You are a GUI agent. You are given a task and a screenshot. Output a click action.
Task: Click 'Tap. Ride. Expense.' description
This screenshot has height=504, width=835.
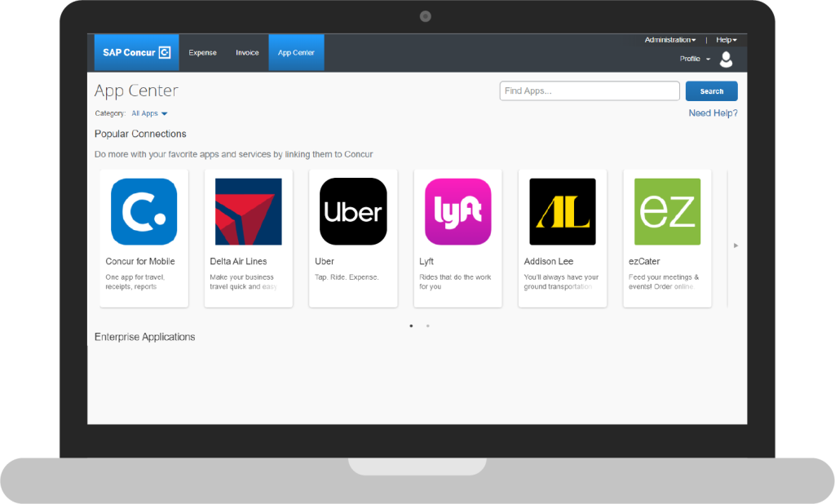(347, 277)
